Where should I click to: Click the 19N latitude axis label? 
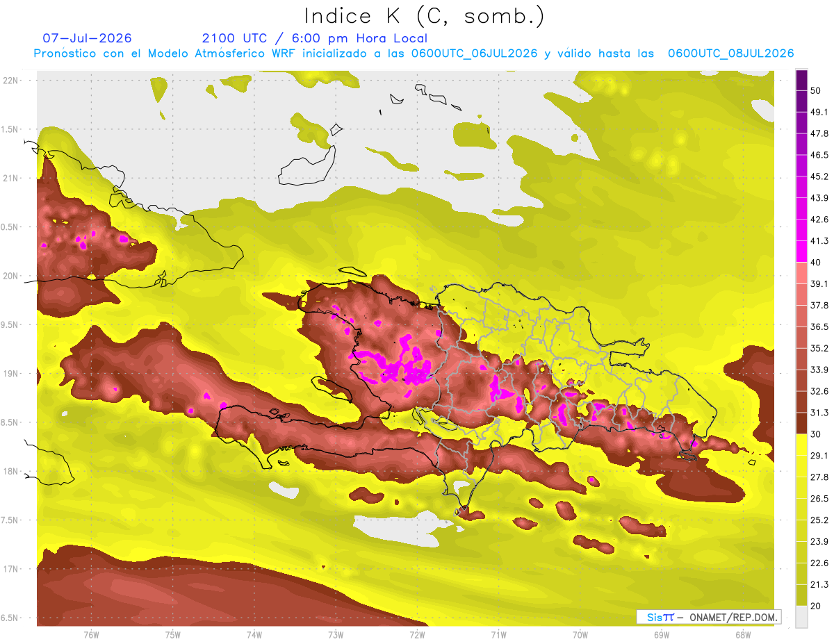[12, 373]
